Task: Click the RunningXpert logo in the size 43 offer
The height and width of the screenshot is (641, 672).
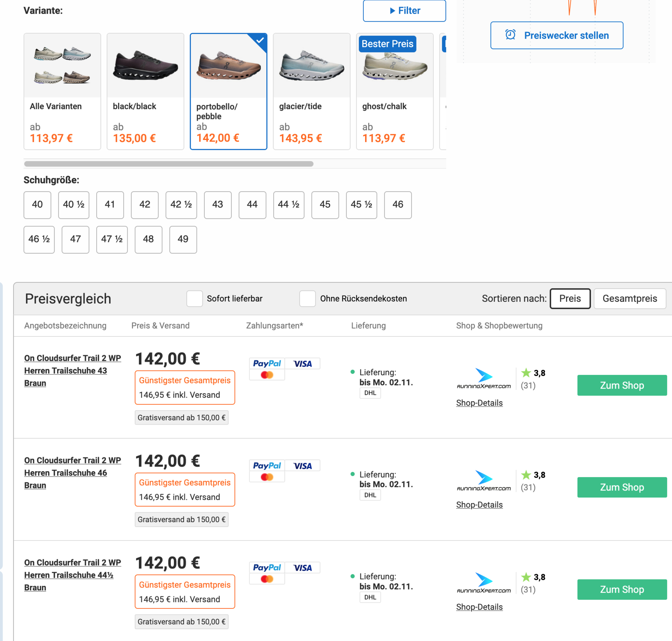Action: click(x=484, y=379)
